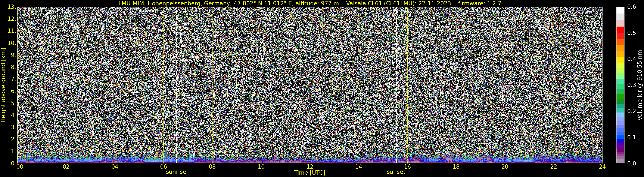This screenshot has width=644, height=177.
Task: Click the 'Height above ground [km]' axis label
Action: 3,85
